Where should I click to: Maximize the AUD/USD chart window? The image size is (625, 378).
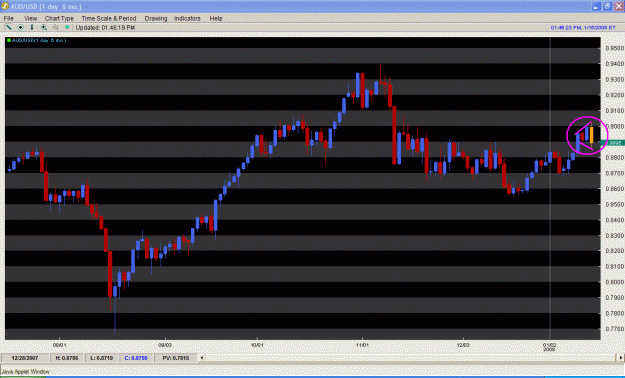point(607,6)
